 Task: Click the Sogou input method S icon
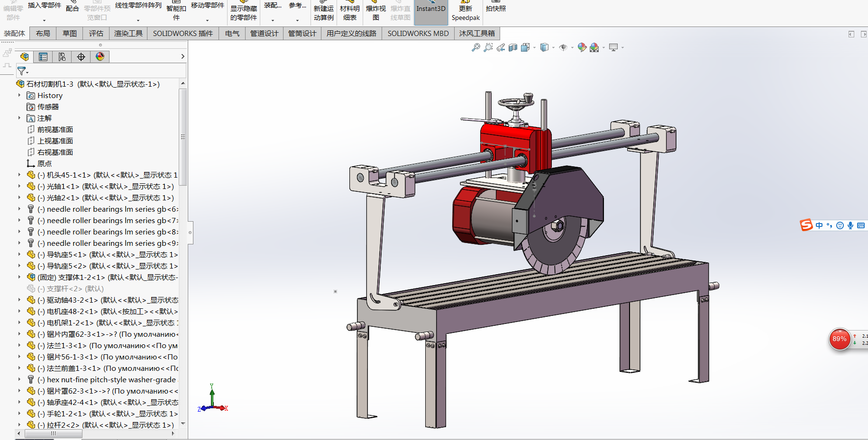click(x=806, y=225)
